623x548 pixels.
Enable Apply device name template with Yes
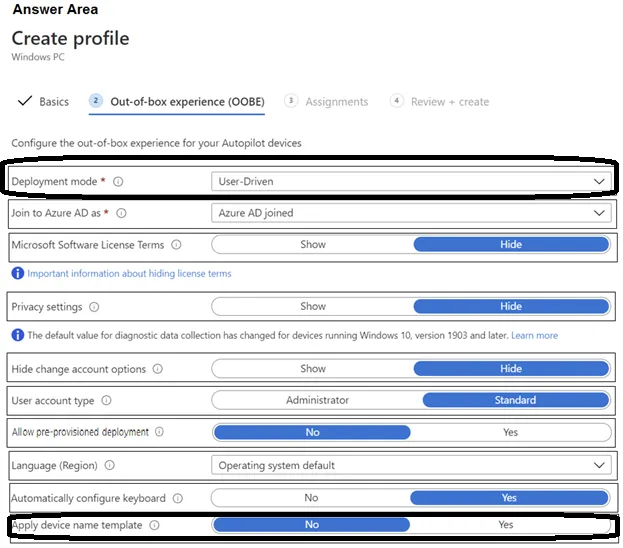(x=506, y=525)
